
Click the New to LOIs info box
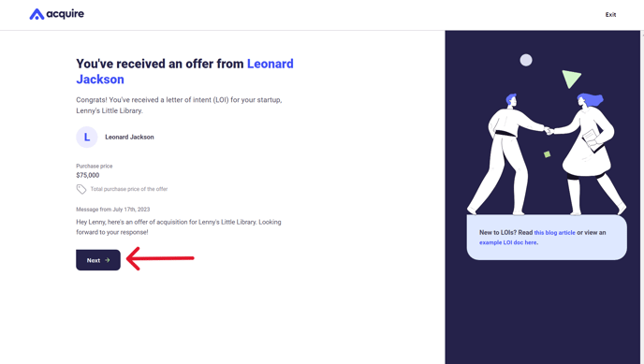547,237
